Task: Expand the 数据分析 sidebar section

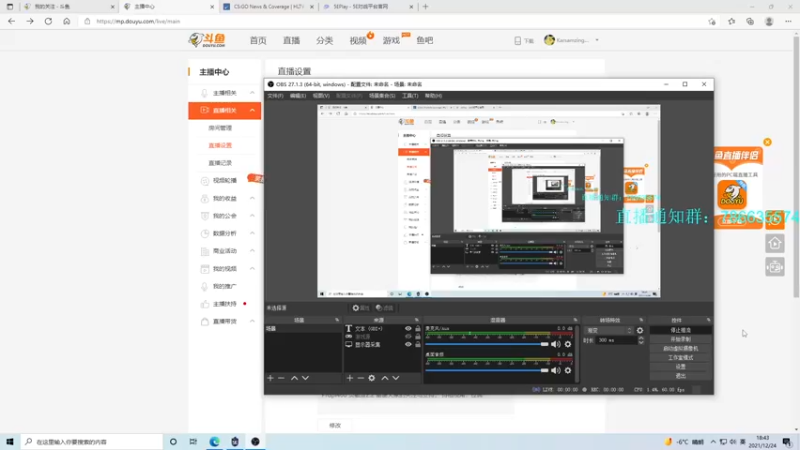Action: click(252, 233)
